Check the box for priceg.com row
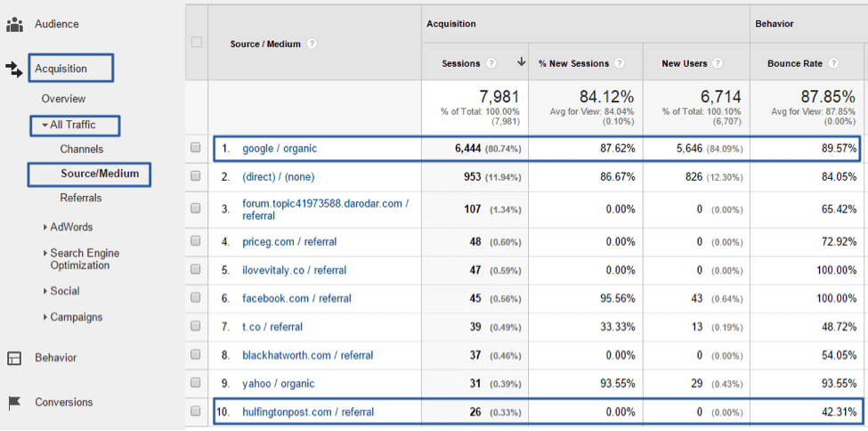The height and width of the screenshot is (431, 868). pos(195,241)
